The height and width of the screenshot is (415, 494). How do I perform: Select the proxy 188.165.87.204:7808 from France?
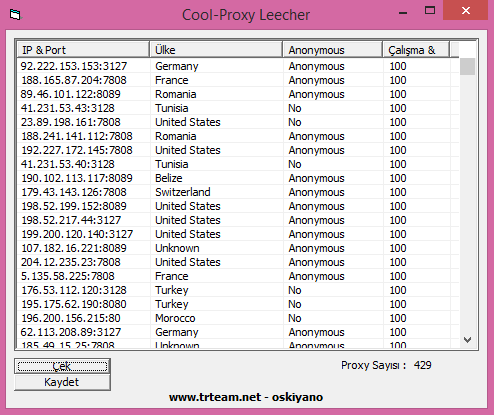[x=238, y=80]
